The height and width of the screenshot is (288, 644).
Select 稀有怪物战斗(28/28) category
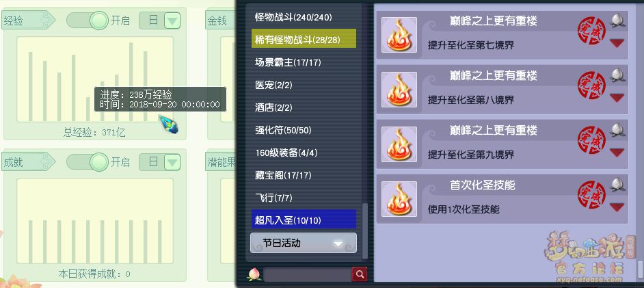pos(304,39)
